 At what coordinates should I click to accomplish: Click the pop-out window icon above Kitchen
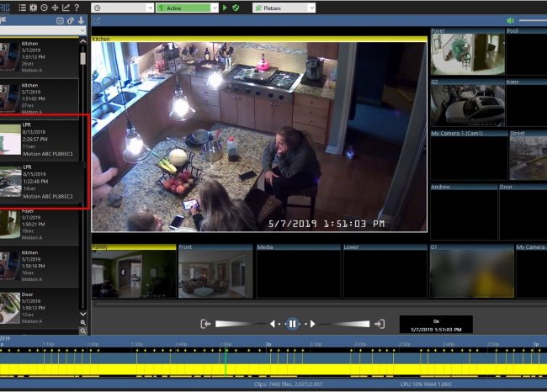point(97,21)
